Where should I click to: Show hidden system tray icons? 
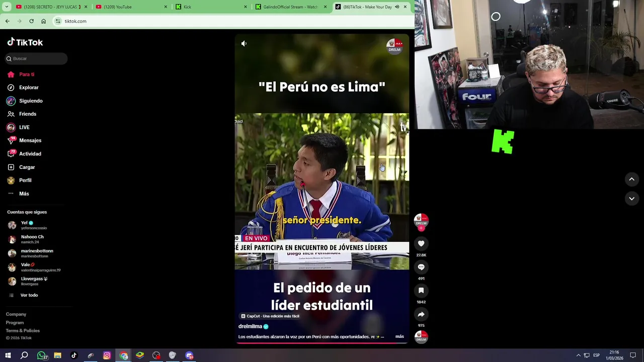point(578,355)
